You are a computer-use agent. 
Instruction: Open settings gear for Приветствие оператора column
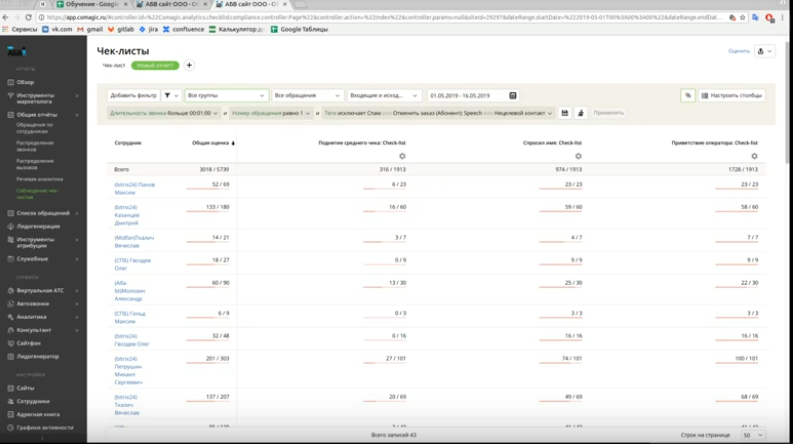pyautogui.click(x=754, y=156)
